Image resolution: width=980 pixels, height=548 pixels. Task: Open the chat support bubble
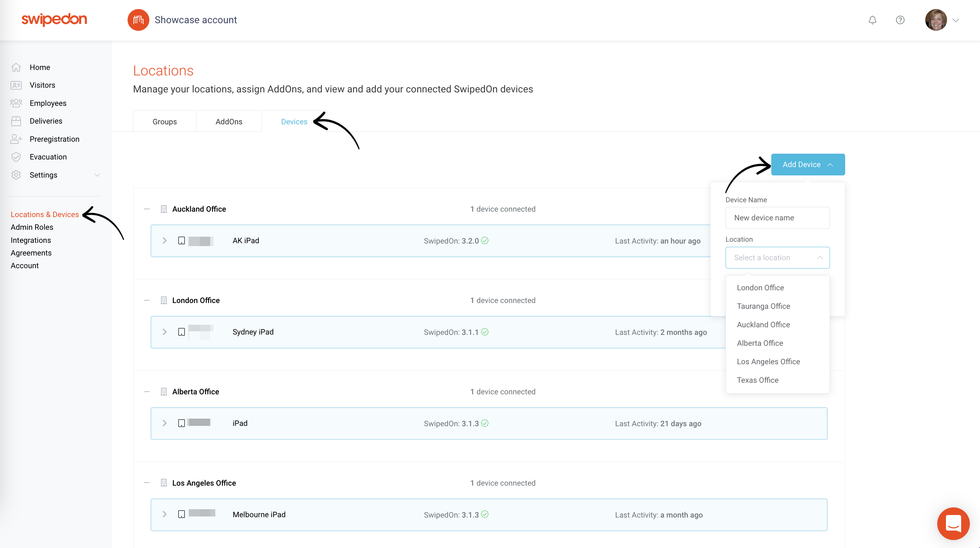954,524
